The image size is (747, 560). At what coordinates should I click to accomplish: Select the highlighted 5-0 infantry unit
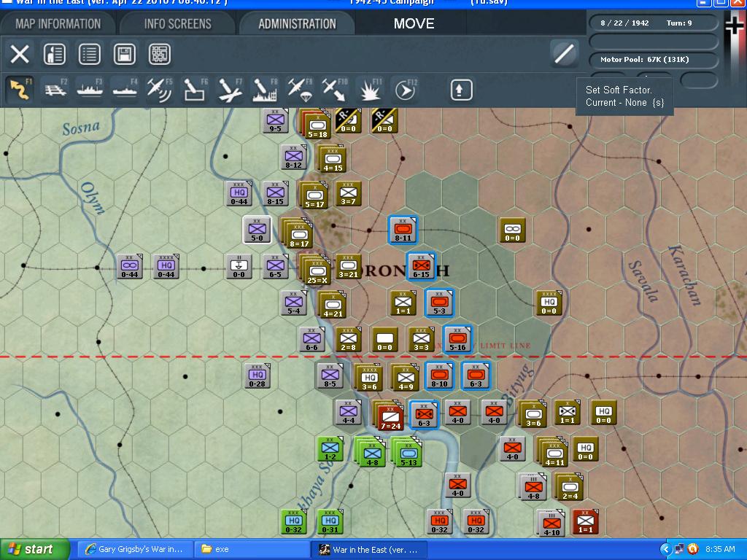click(257, 230)
